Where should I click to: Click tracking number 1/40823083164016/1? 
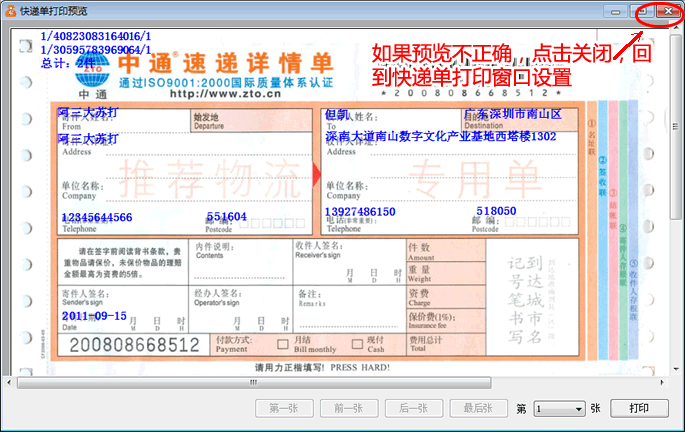coord(96,36)
